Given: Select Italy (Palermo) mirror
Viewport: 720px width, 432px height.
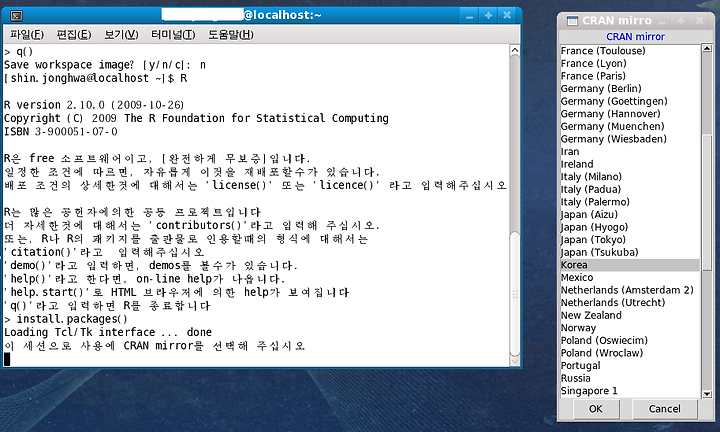Looking at the screenshot, I should [630, 202].
